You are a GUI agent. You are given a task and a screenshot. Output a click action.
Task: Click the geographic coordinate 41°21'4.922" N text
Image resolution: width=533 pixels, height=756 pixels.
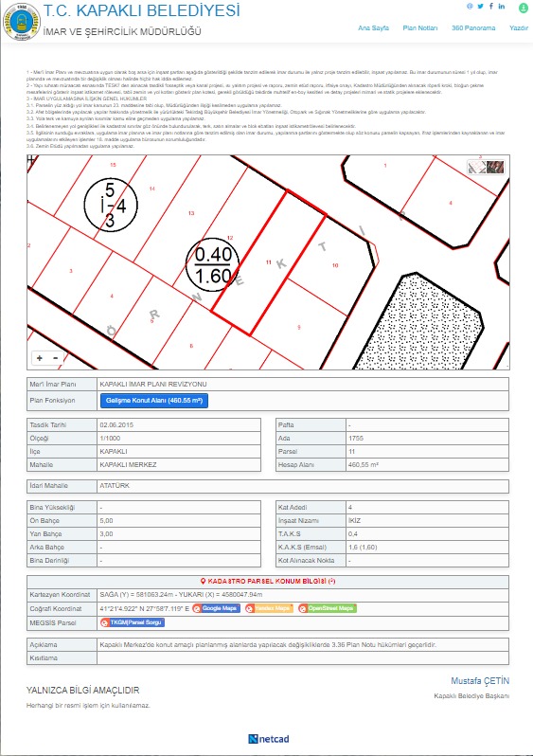tap(145, 608)
